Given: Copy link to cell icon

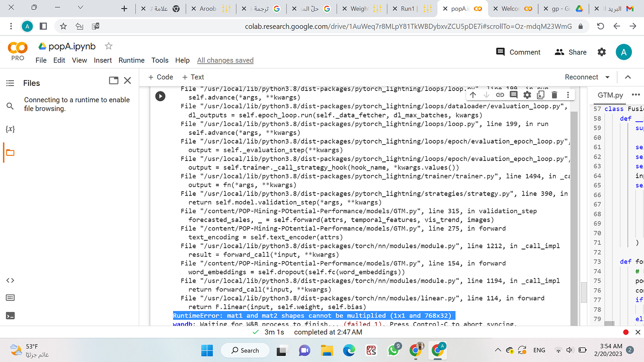Looking at the screenshot, I should (500, 95).
